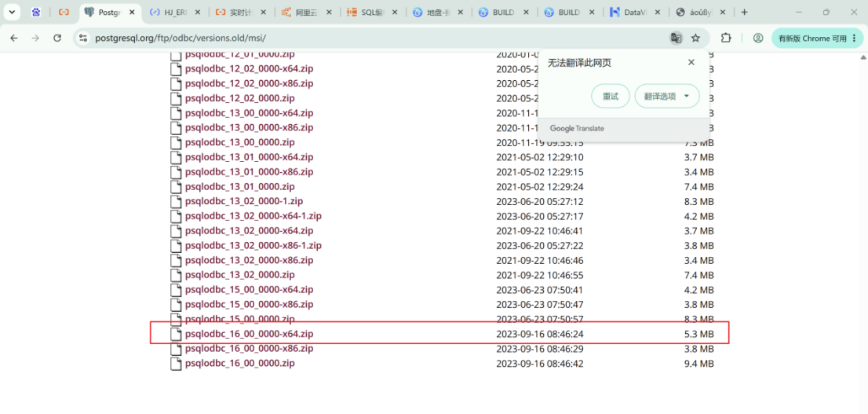Reload the page
The height and width of the screenshot is (414, 868).
click(57, 38)
